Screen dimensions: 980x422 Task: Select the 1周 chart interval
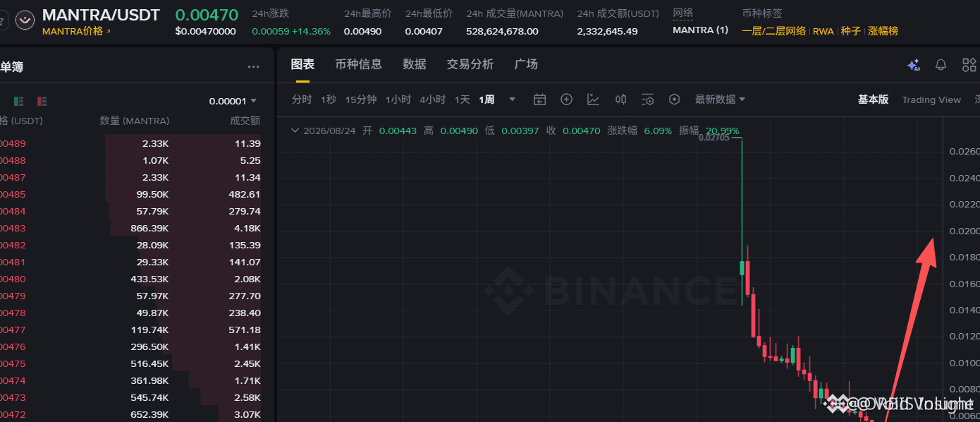pos(486,100)
